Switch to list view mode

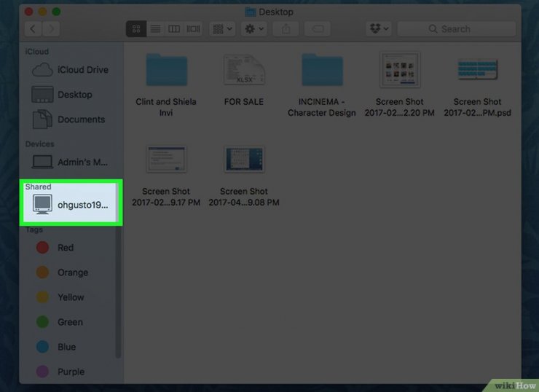pyautogui.click(x=155, y=29)
